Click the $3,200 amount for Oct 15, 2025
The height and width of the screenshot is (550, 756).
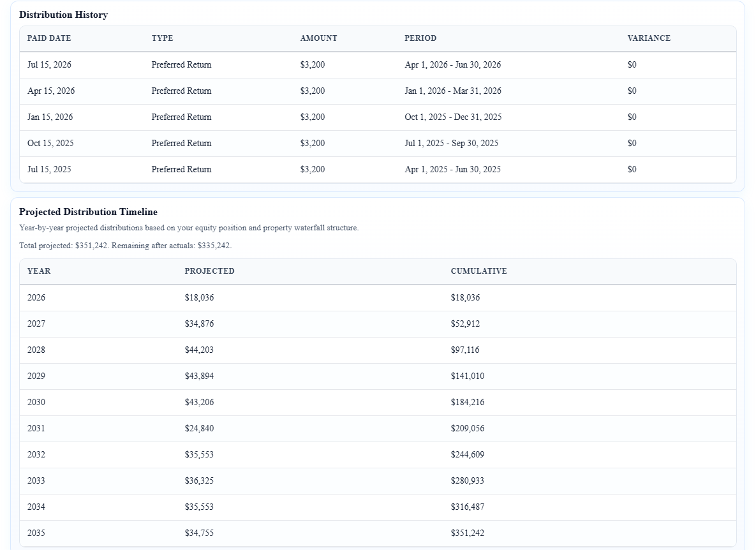coord(313,143)
